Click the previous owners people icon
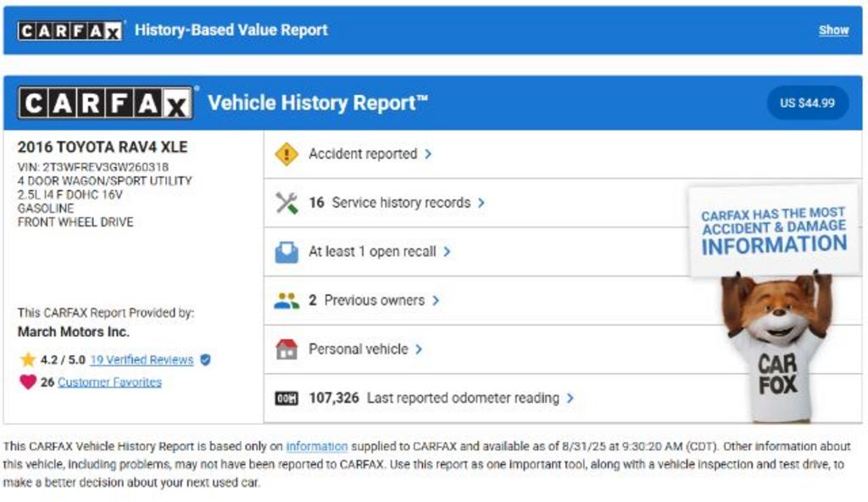 pos(287,300)
